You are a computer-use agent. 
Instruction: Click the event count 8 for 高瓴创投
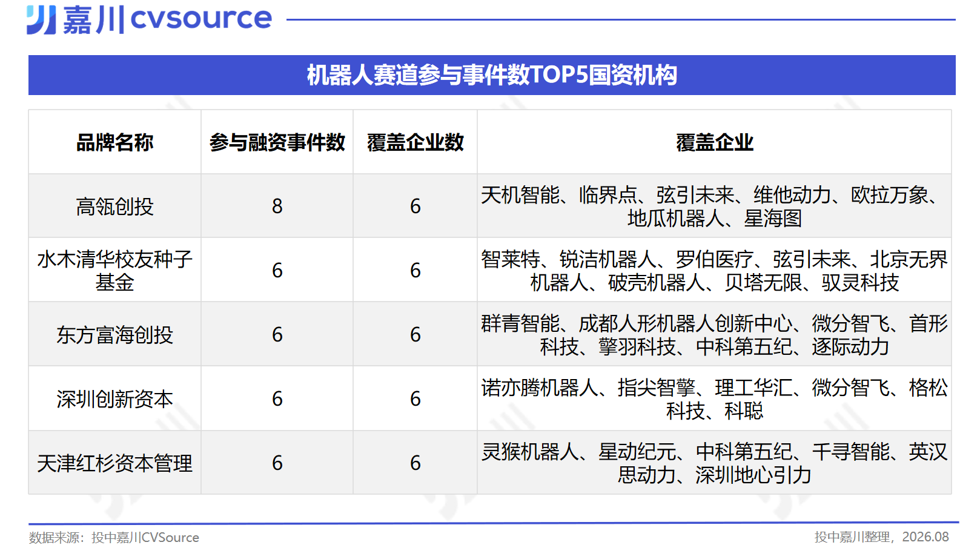point(277,206)
